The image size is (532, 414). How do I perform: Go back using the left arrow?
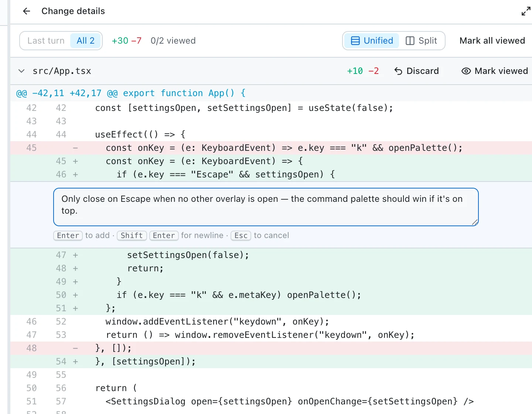(x=27, y=11)
